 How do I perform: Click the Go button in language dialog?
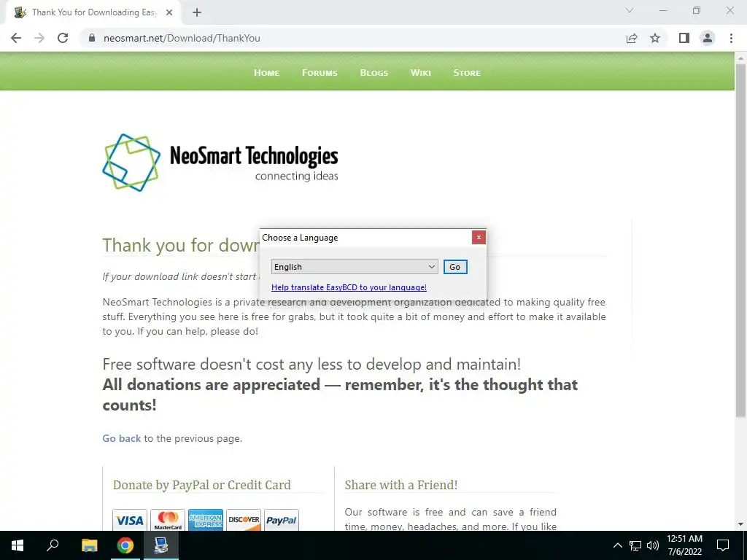click(x=455, y=267)
